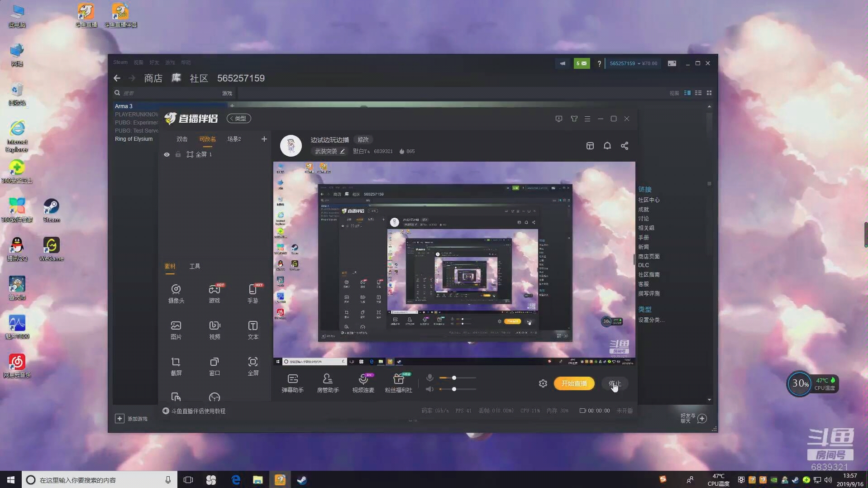The width and height of the screenshot is (868, 488).
Task: Switch Steam library to list view
Action: click(x=698, y=93)
